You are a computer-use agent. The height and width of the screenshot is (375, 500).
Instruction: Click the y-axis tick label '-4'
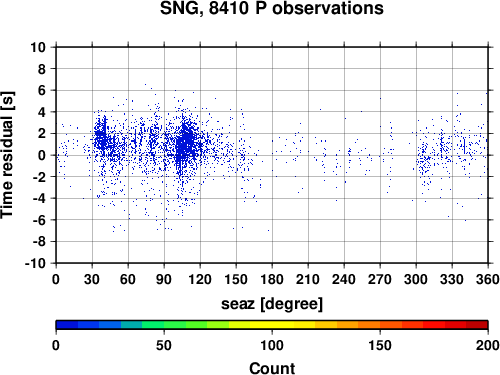[x=39, y=198]
